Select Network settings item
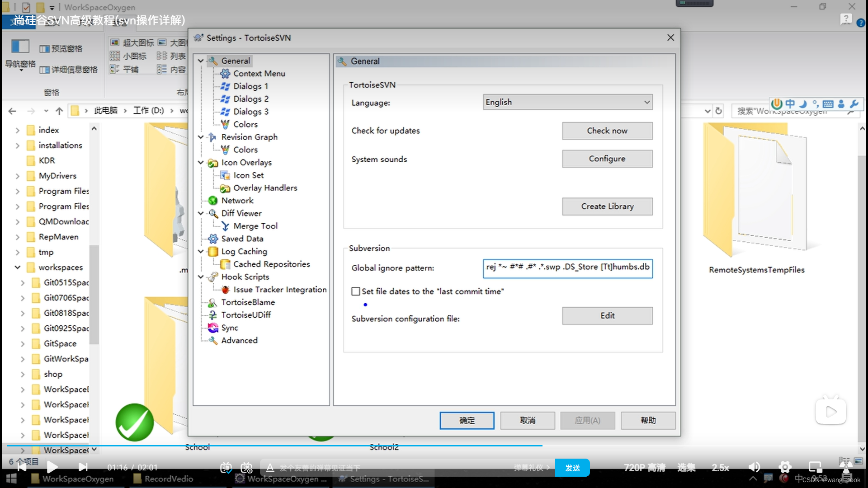Image resolution: width=868 pixels, height=488 pixels. click(x=237, y=200)
